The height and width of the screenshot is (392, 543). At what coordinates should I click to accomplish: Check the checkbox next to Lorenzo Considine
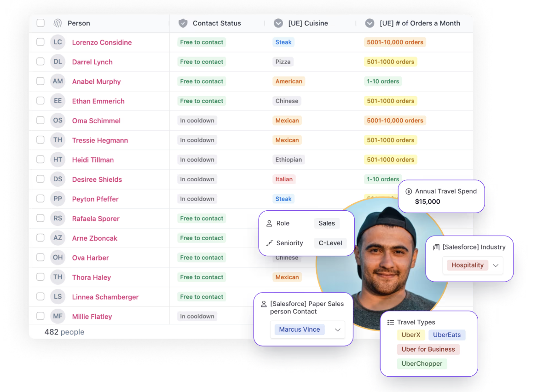coord(40,42)
